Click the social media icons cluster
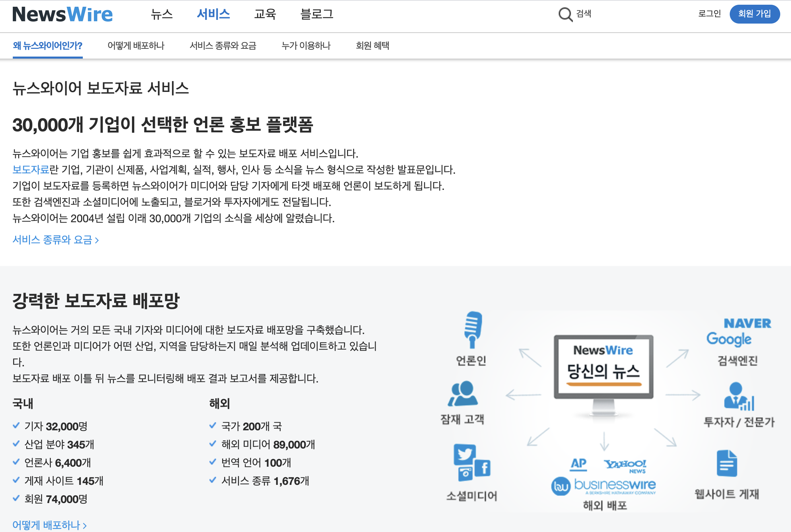Viewport: 791px width, 532px height. (472, 462)
